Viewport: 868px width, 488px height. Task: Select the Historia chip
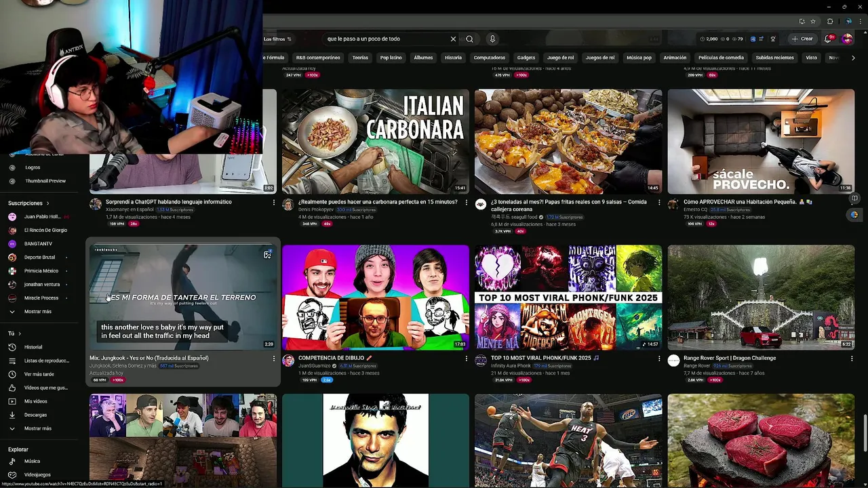pos(453,58)
